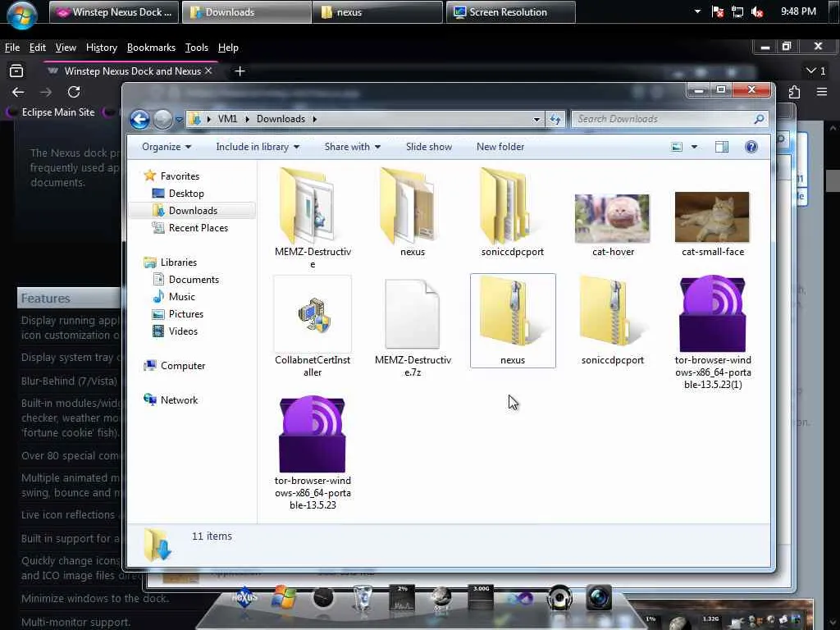Select tor-browser portable 13.5.23(1) installer
Image resolution: width=840 pixels, height=630 pixels.
(x=713, y=332)
